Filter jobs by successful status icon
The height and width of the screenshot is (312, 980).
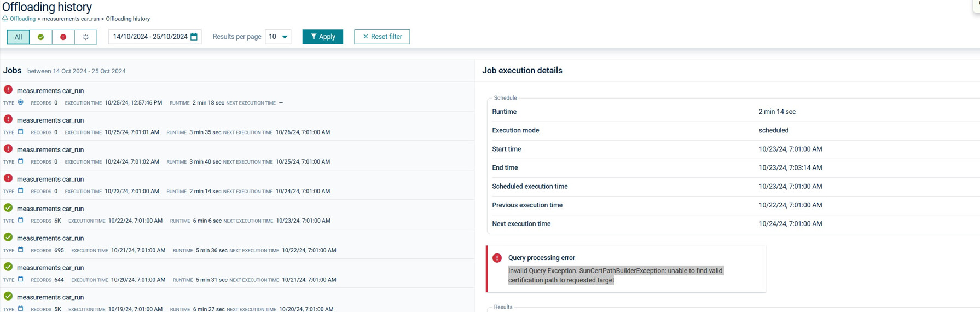[x=40, y=37]
